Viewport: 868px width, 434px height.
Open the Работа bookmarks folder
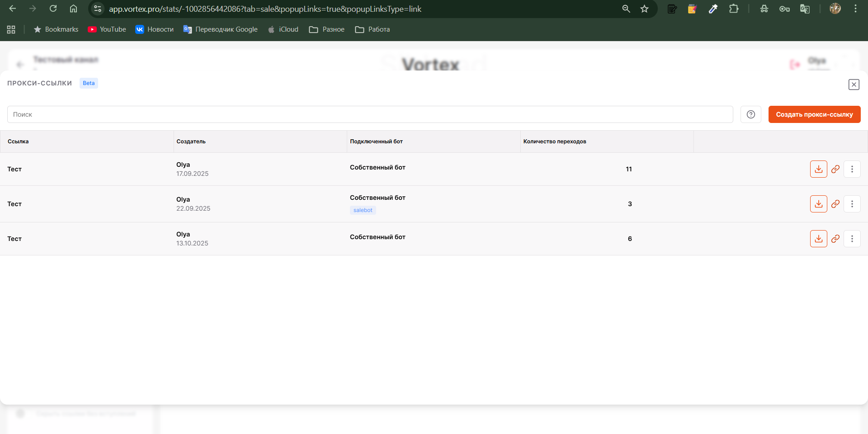click(373, 29)
